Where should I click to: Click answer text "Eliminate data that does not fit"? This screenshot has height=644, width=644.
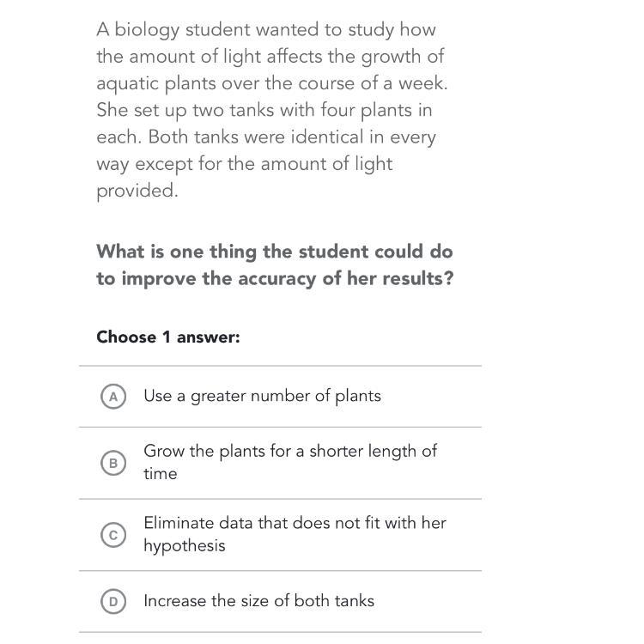pos(295,522)
